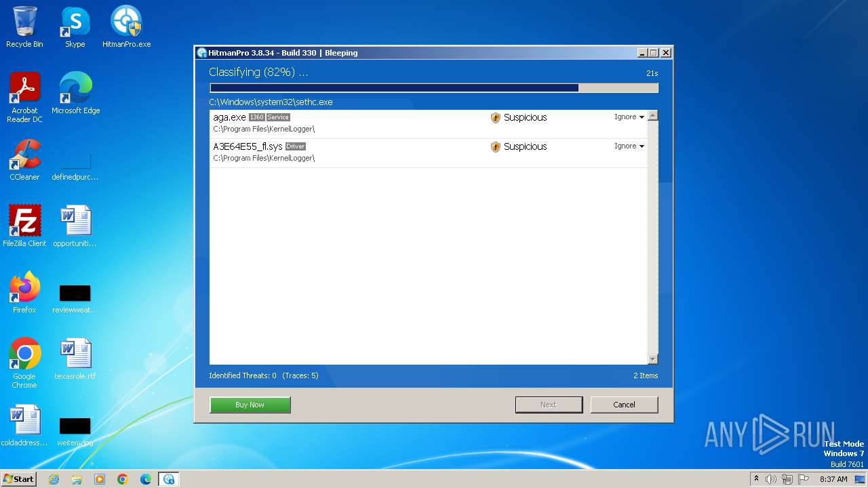Click the 2 Items count label

coord(646,375)
